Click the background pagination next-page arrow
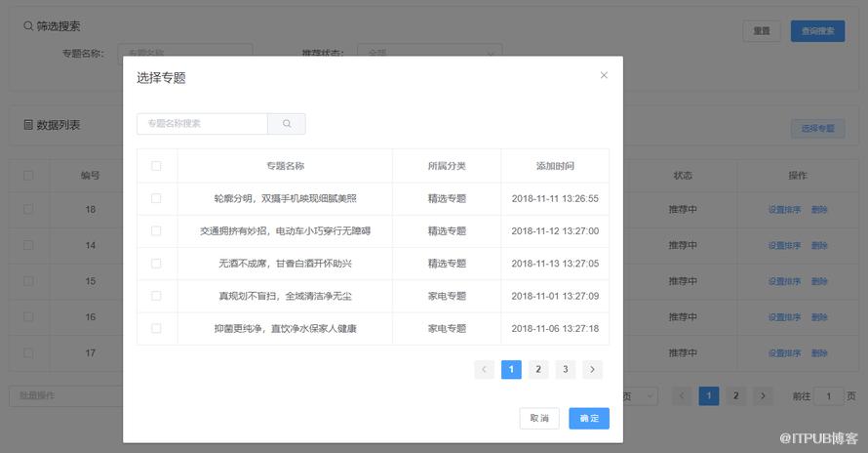Image resolution: width=868 pixels, height=453 pixels. pos(763,396)
